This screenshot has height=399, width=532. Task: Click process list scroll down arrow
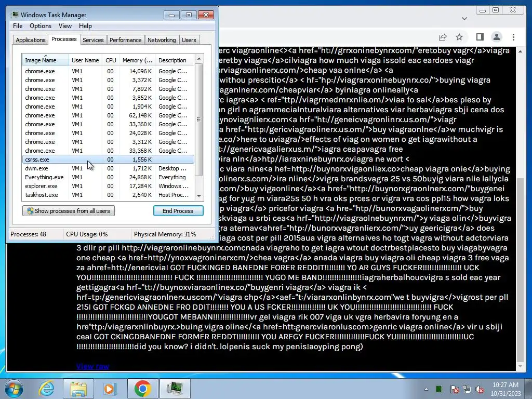pos(199,196)
